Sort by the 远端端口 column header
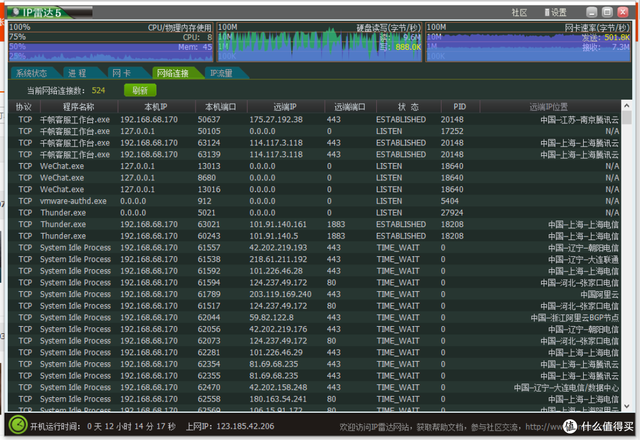Image resolution: width=640 pixels, height=440 pixels. point(350,107)
